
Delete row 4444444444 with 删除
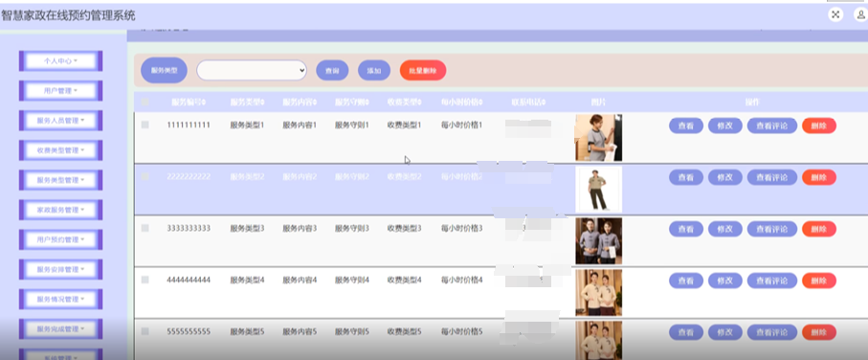(819, 281)
